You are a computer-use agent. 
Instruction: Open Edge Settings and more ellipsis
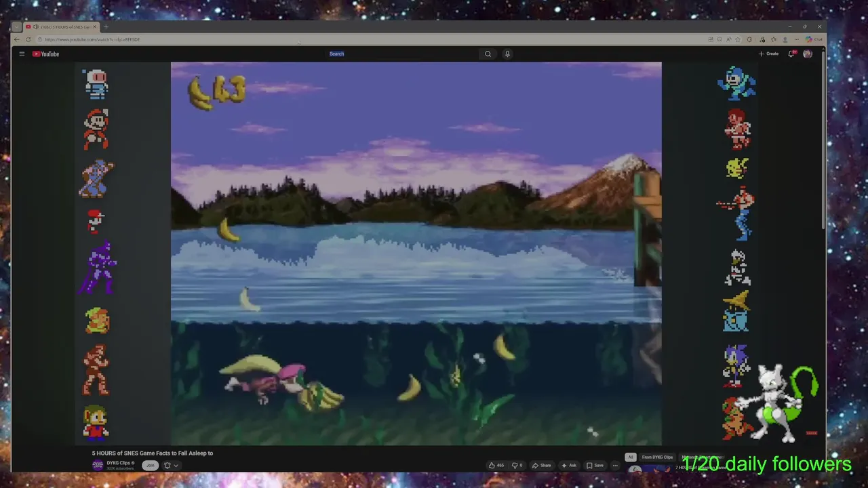click(797, 39)
